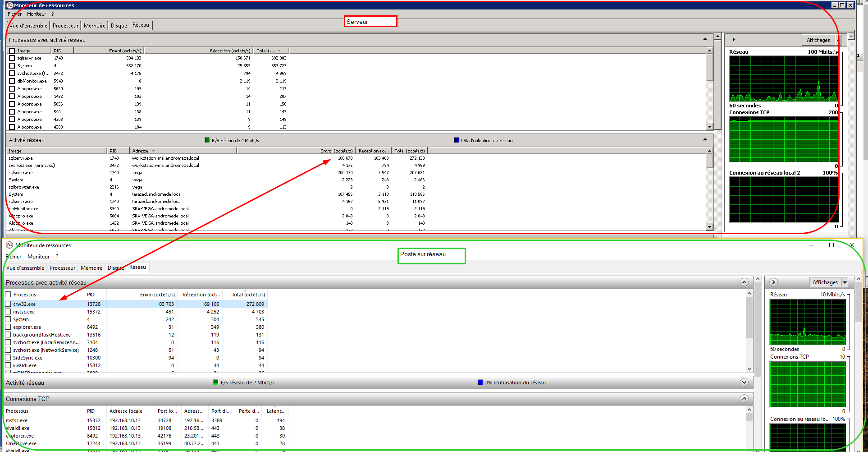Viewport: 868px width, 452px height.
Task: Click Affichages button in Serveur window
Action: pos(818,40)
